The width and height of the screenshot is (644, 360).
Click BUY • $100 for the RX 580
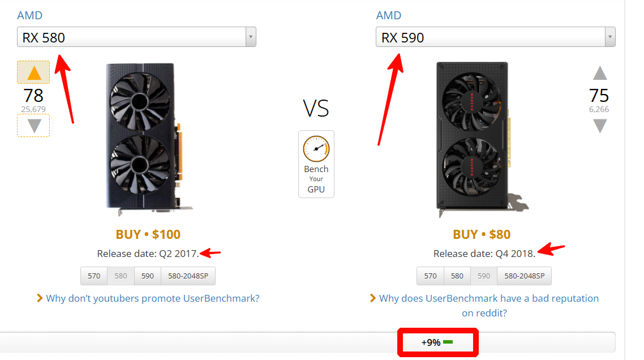tap(148, 234)
